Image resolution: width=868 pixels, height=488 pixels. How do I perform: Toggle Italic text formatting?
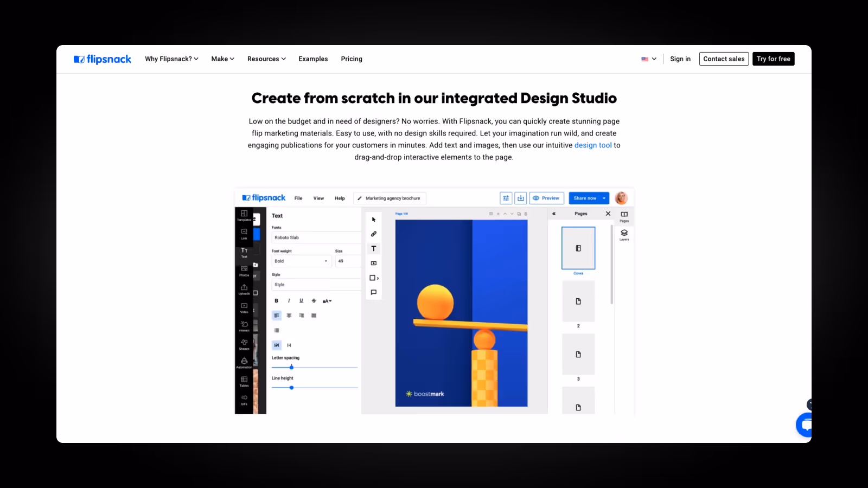289,301
